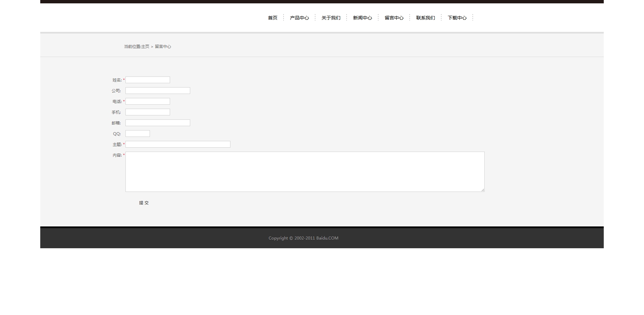Screen dimensions: 644x315
Task: Go to 下载中心 in the navigation
Action: (x=457, y=18)
